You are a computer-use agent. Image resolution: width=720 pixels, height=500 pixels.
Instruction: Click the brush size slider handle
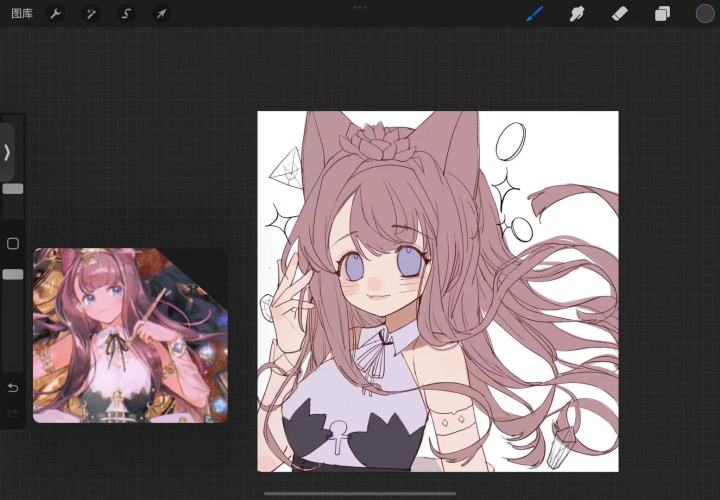13,188
